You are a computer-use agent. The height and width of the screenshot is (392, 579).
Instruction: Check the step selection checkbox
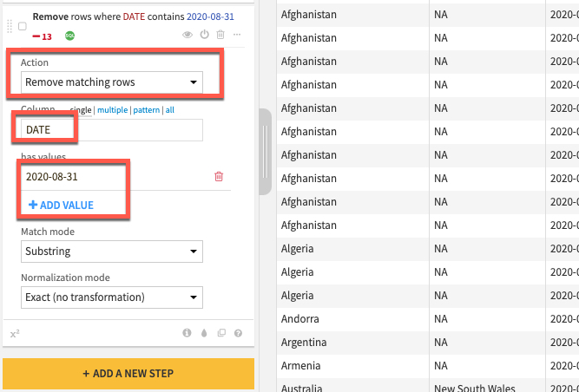pyautogui.click(x=22, y=26)
